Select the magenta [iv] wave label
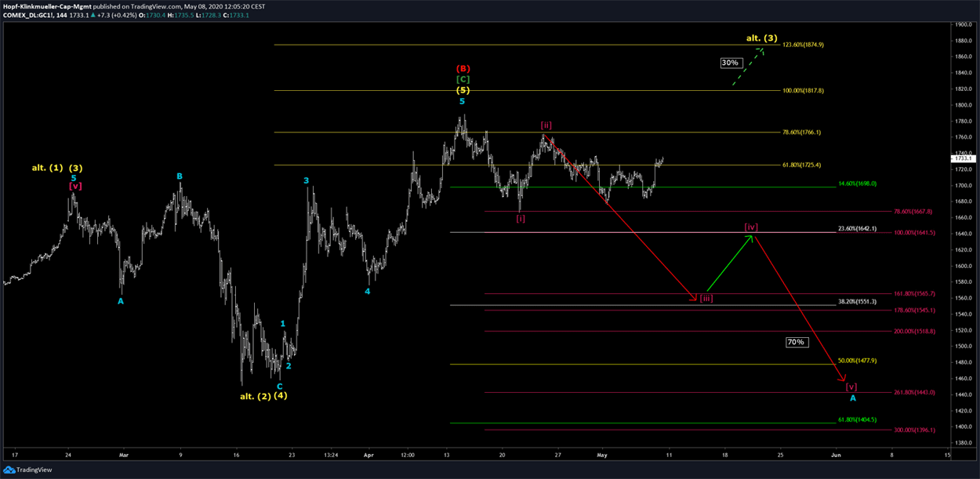Image resolution: width=980 pixels, height=479 pixels. coord(751,227)
